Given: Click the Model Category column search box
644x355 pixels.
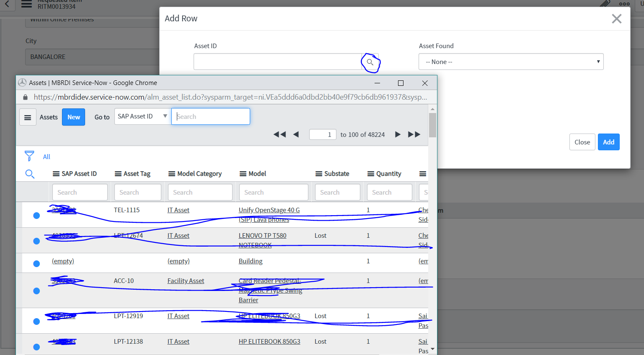Looking at the screenshot, I should coord(200,192).
